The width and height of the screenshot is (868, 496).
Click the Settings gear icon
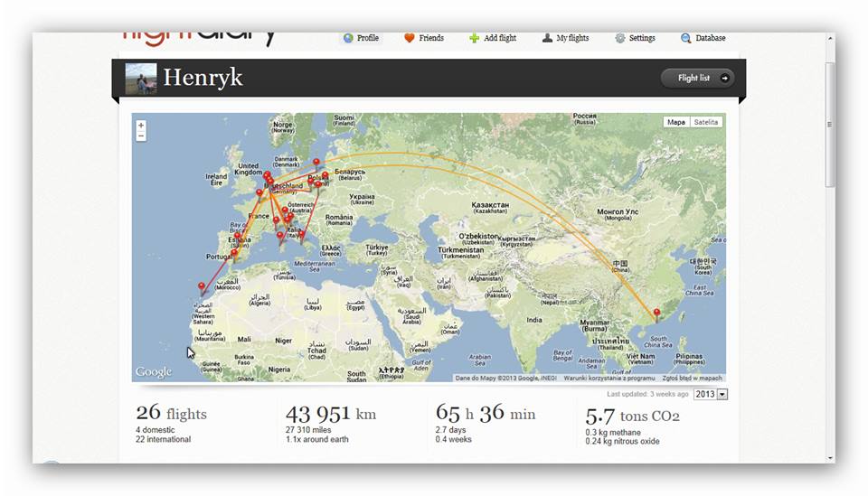pyautogui.click(x=620, y=38)
